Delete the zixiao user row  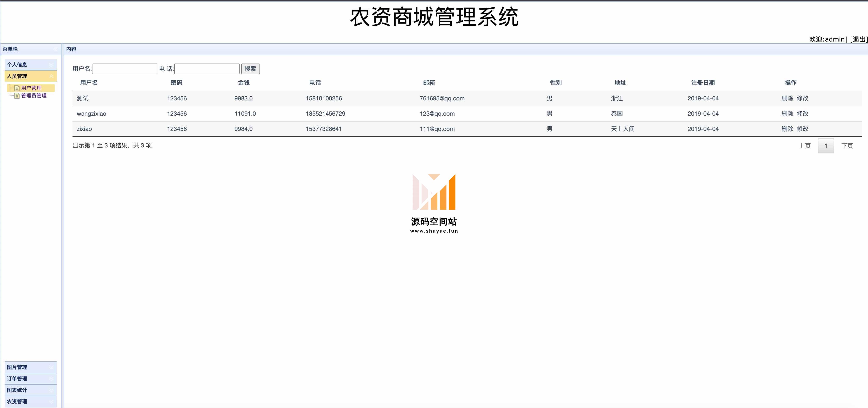pyautogui.click(x=787, y=129)
